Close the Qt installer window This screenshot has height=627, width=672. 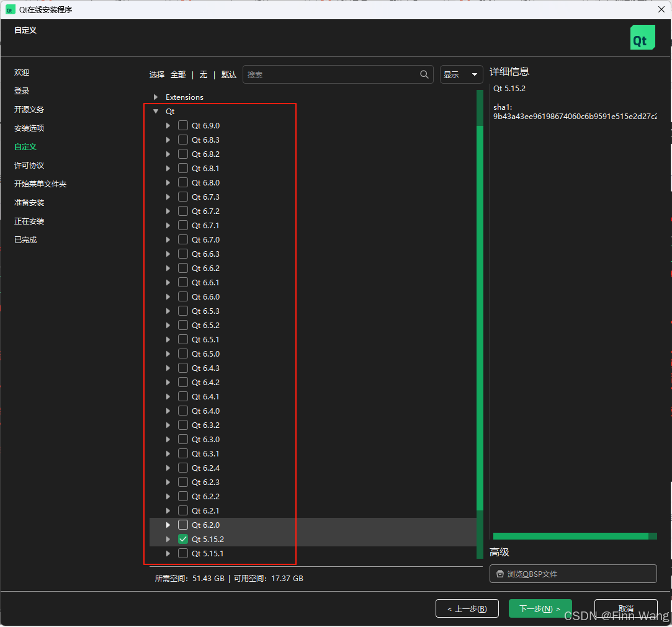661,9
